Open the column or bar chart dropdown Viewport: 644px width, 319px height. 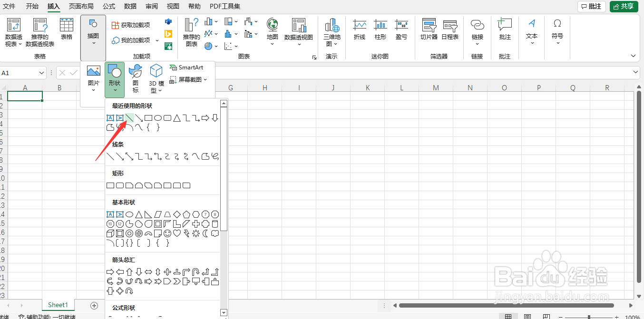click(211, 22)
